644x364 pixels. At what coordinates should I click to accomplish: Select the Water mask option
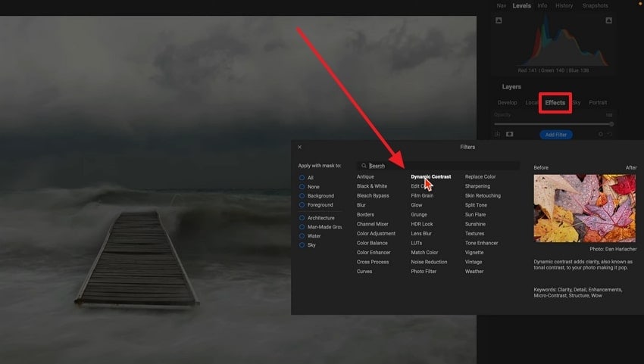(302, 236)
